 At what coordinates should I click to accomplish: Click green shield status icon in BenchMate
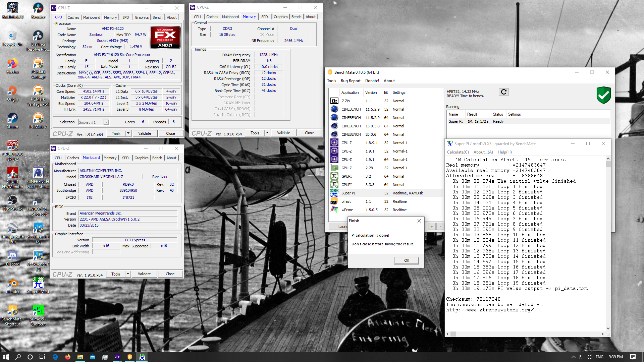[x=603, y=95]
